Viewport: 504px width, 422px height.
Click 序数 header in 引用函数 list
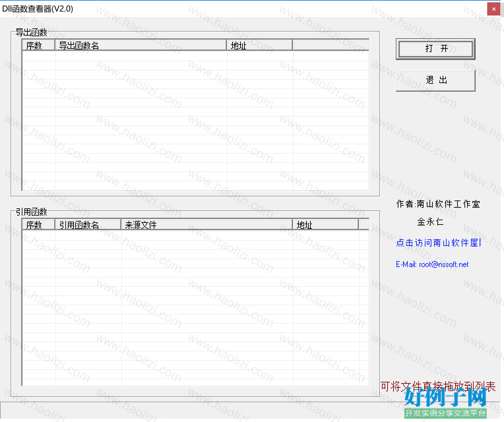[x=38, y=225]
